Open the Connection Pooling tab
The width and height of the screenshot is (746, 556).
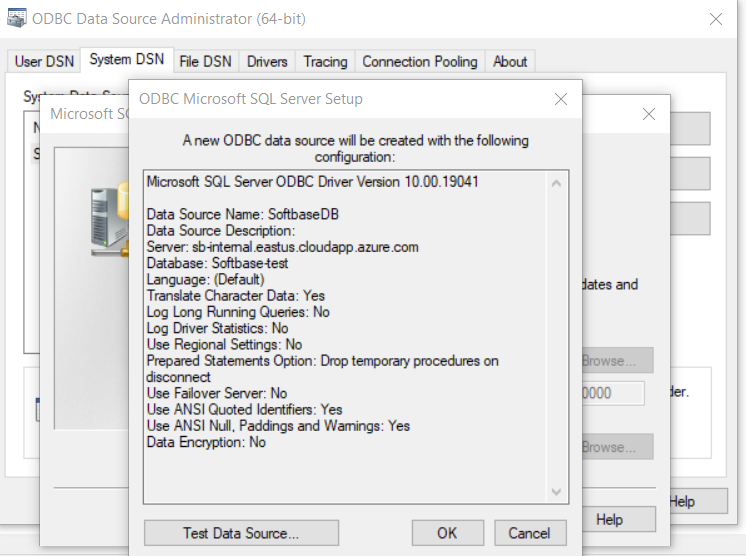(x=420, y=61)
